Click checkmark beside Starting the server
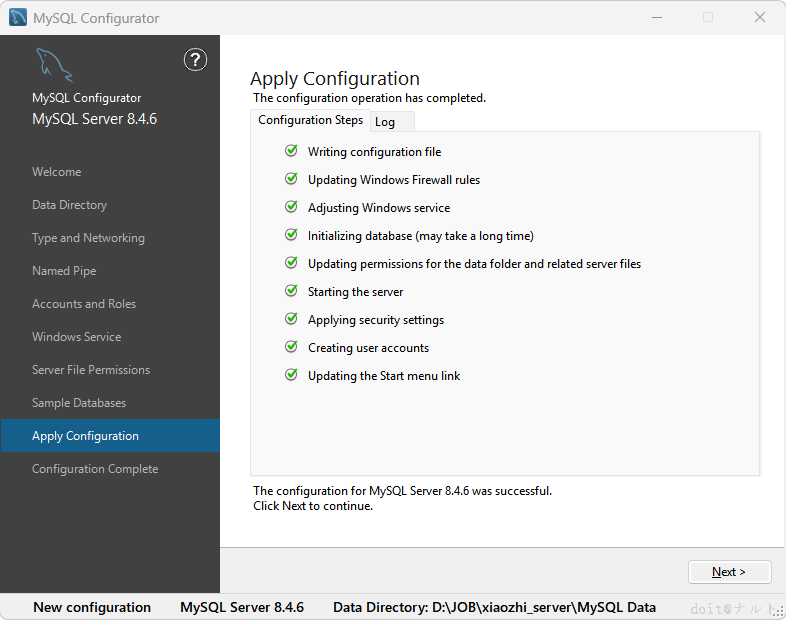786x620 pixels. pyautogui.click(x=291, y=291)
